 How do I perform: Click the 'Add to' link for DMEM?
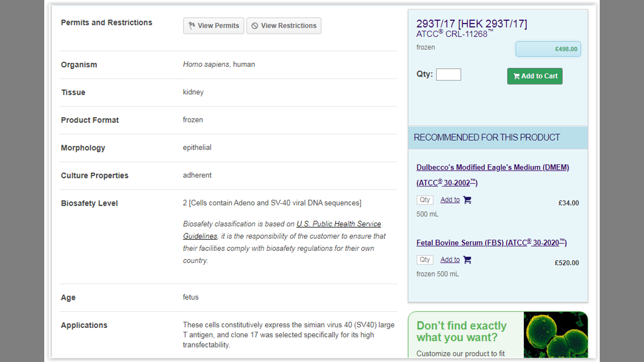tap(450, 200)
